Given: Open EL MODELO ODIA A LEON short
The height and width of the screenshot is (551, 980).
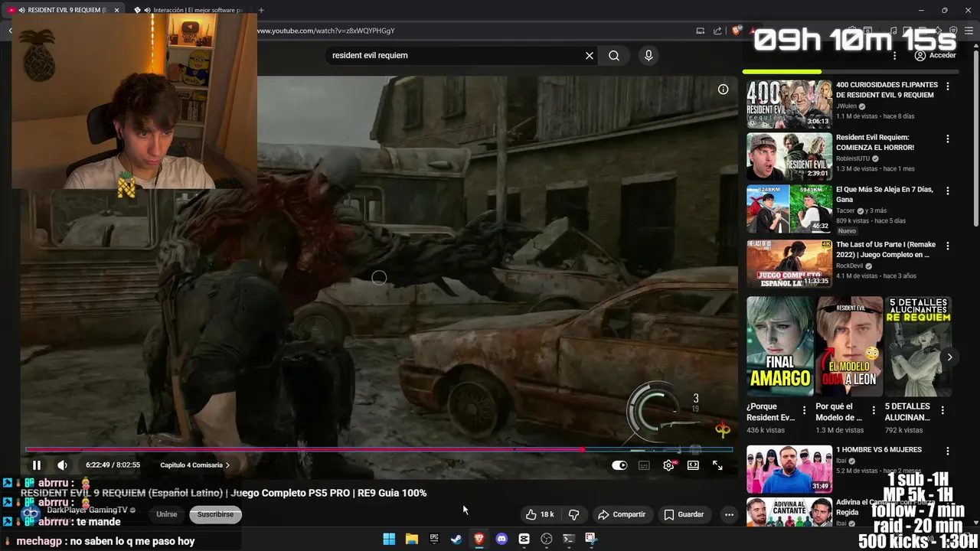Looking at the screenshot, I should tap(849, 346).
